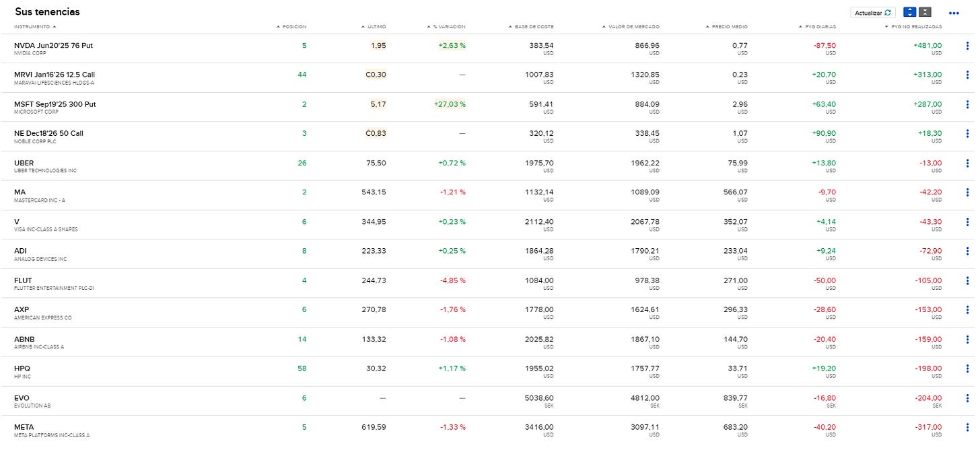Select the MSFT Sep19'25 300 Put instrument
The height and width of the screenshot is (456, 980).
[55, 104]
